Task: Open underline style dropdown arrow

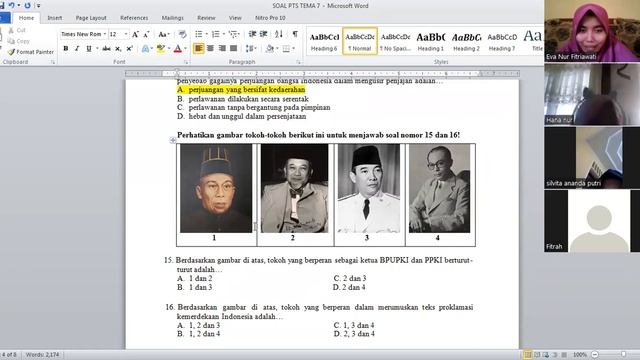Action: point(97,49)
